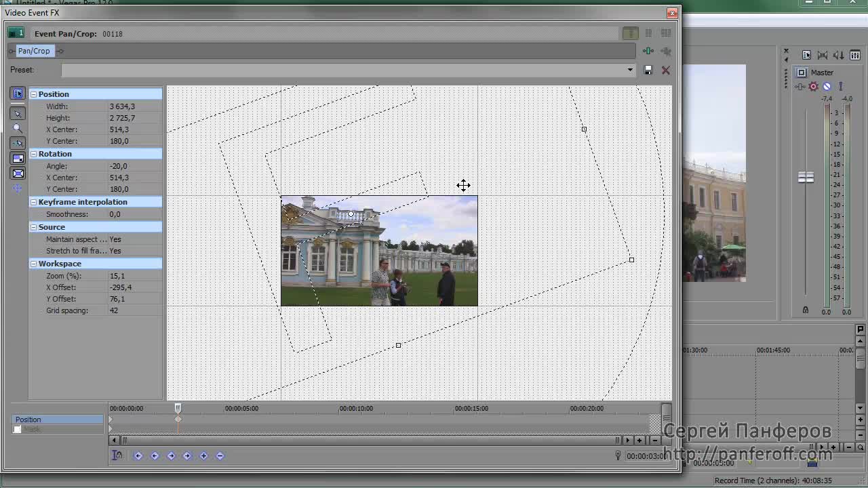Jump to First Keyframe button
868x488 pixels.
pyautogui.click(x=138, y=455)
